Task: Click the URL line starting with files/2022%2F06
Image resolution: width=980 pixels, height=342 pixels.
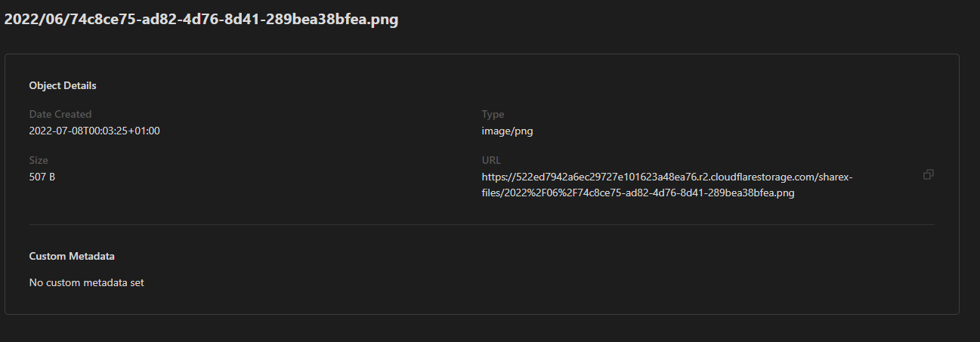Action: (638, 193)
